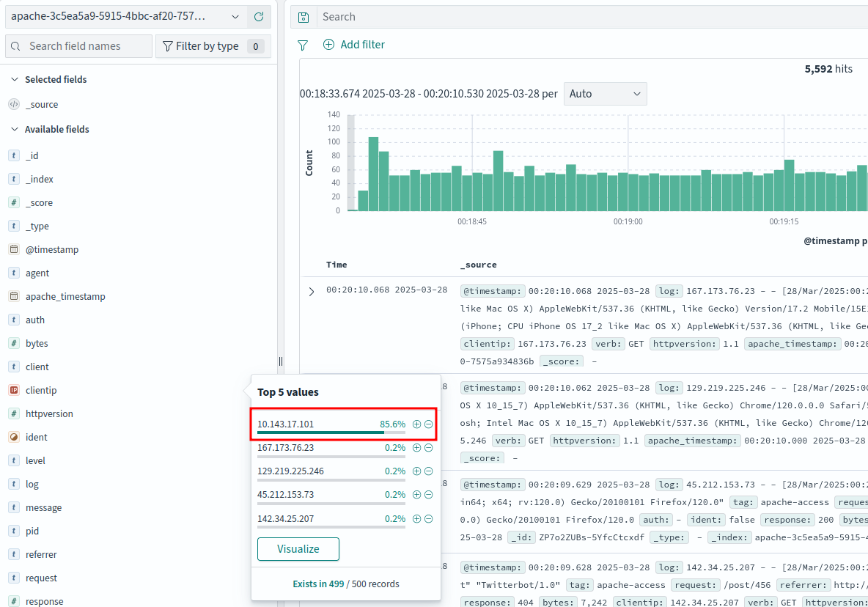868x607 pixels.
Task: Filter for value 10.143.17.101 plus icon
Action: click(417, 424)
